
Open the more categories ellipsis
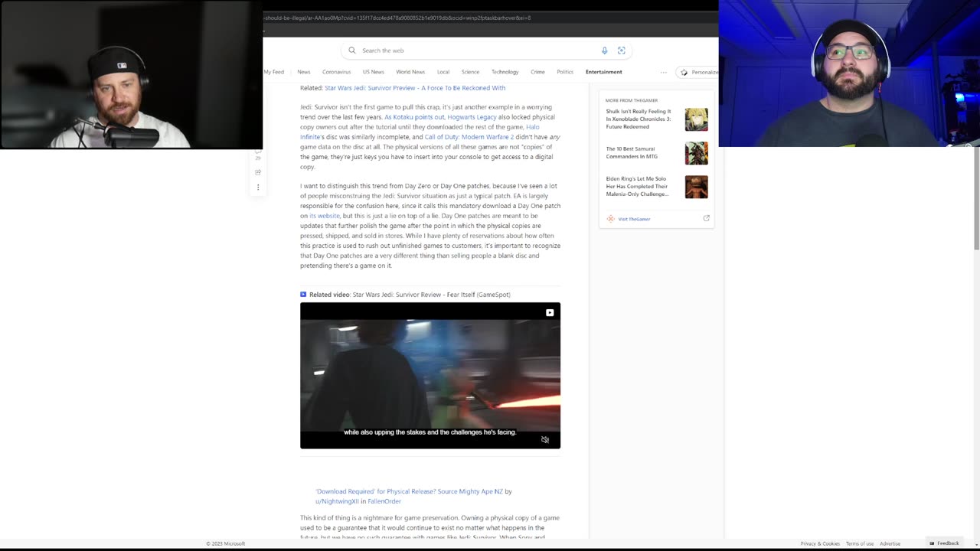(663, 72)
